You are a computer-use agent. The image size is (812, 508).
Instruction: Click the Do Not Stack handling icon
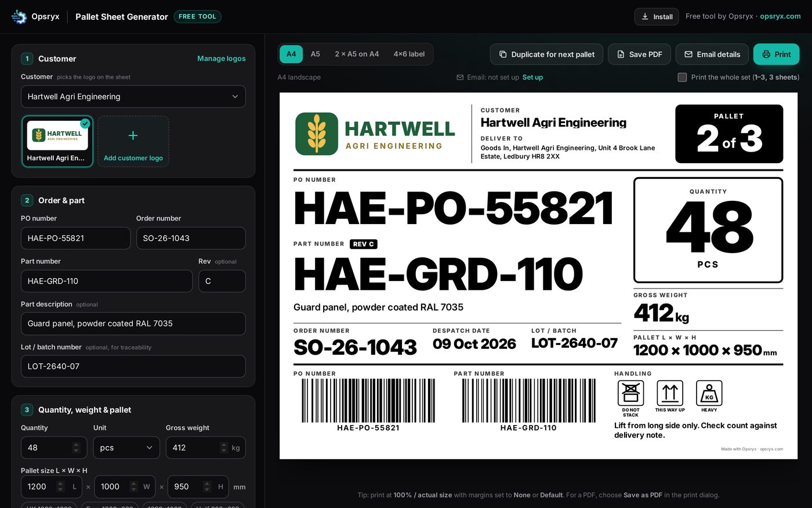point(630,394)
